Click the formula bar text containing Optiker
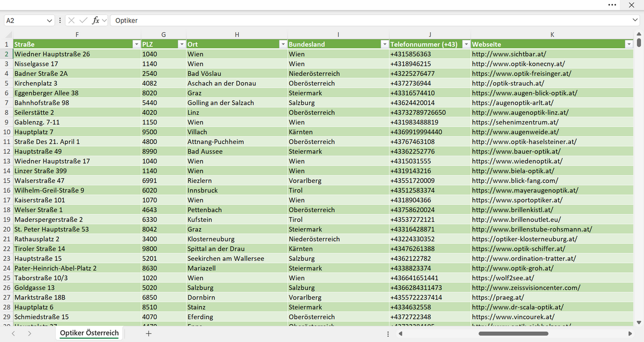Screen dimensions: 644x342 [x=127, y=20]
